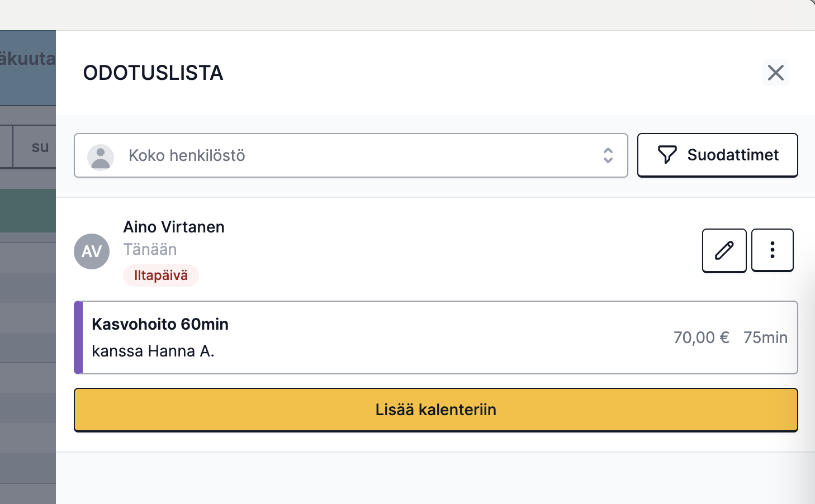Click the pencil edit icon for Aino Virtanen

724,250
